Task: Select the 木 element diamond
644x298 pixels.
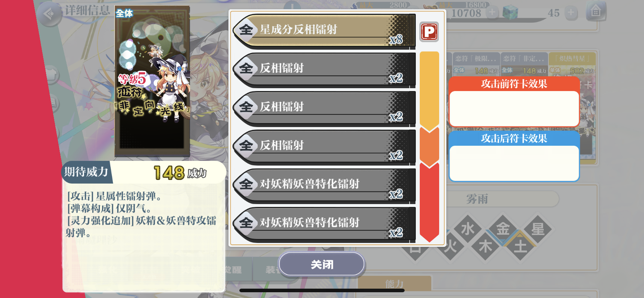Action: [x=485, y=247]
